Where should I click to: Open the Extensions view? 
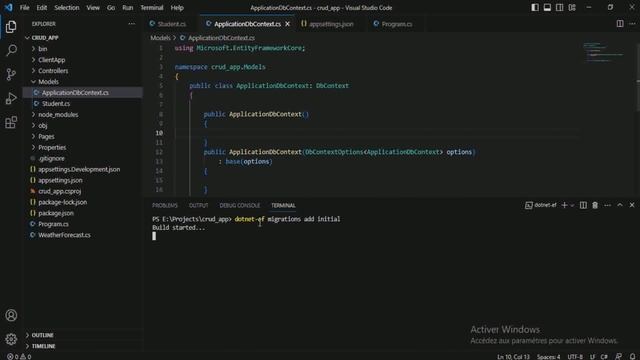pos(11,122)
